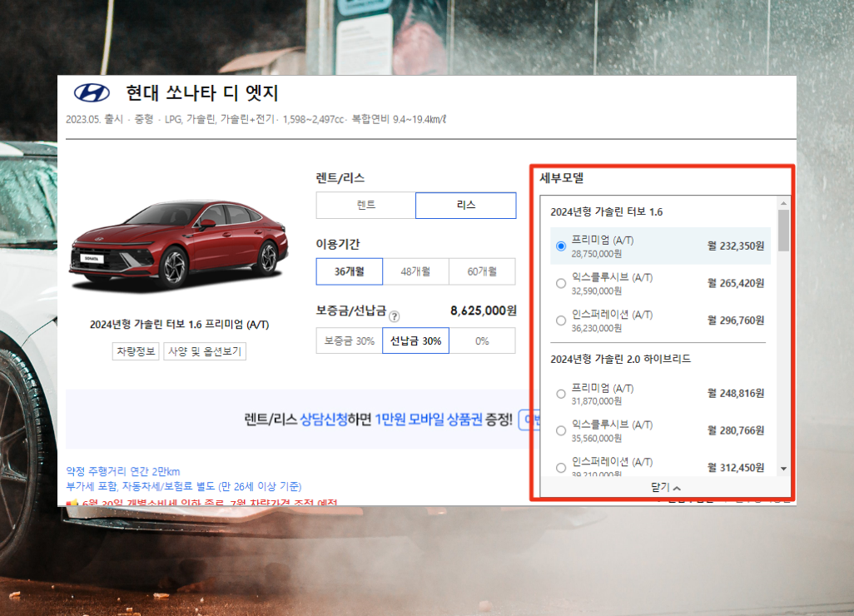Click the 상담신청 link in the banner
Viewport: 854px width, 616px height.
(324, 420)
